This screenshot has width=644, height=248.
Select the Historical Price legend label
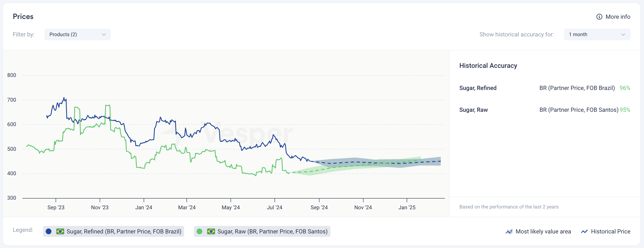pos(611,231)
